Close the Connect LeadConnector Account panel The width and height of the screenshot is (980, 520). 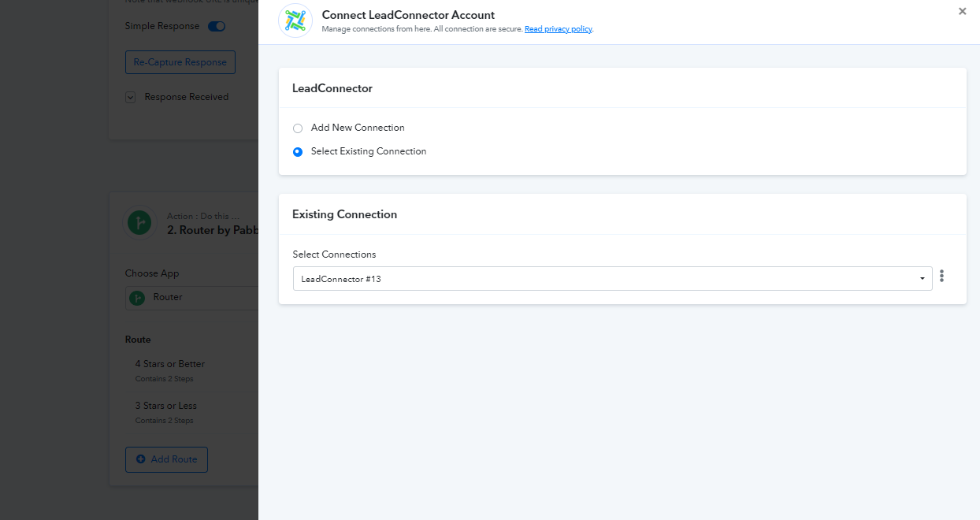[962, 11]
